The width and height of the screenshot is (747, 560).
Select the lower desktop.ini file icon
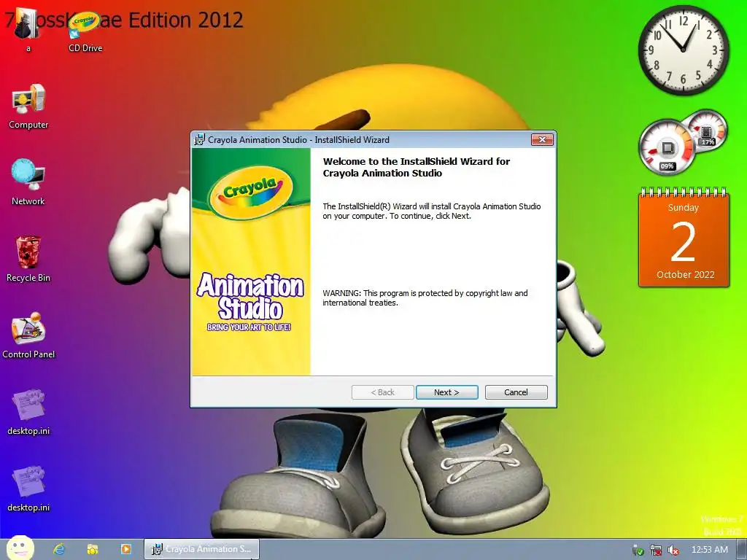(28, 489)
